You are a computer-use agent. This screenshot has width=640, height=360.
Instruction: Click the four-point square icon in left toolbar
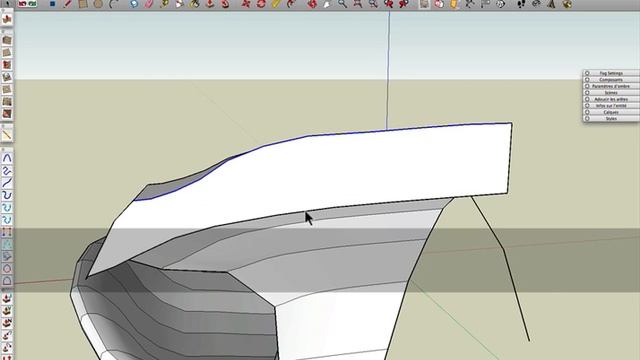tap(7, 232)
